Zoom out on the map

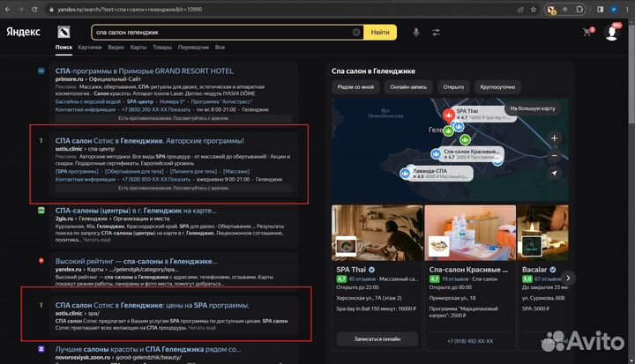pyautogui.click(x=554, y=156)
